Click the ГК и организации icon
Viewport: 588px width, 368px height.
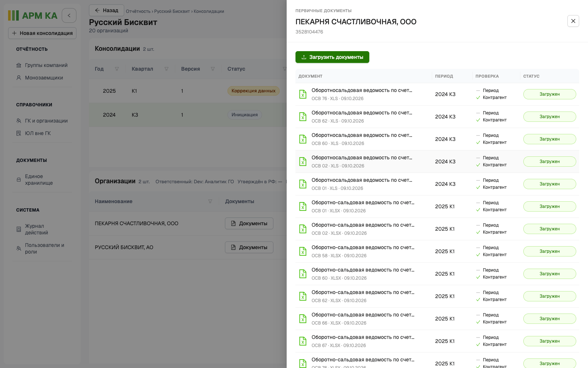19,121
